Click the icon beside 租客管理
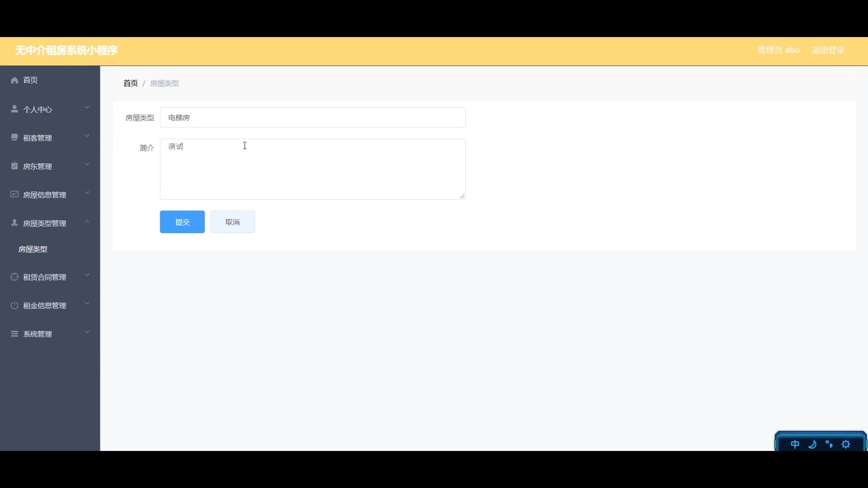Image resolution: width=868 pixels, height=488 pixels. pyautogui.click(x=14, y=137)
